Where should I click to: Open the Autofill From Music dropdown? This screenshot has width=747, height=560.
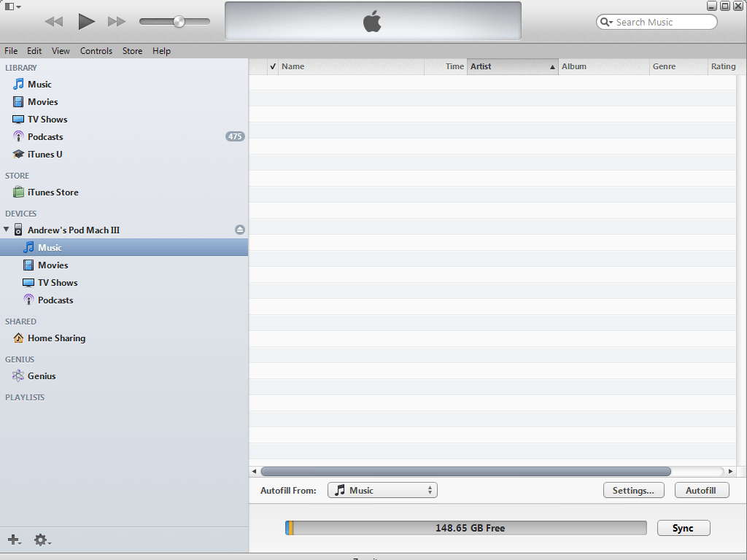[x=382, y=490]
